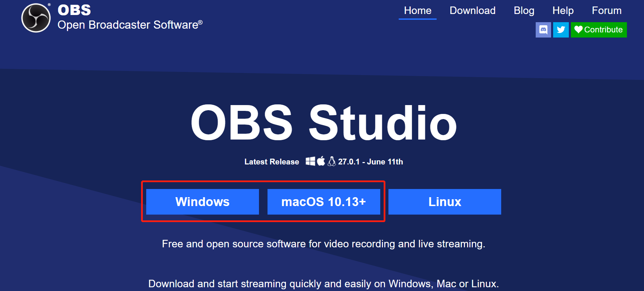Click the OBS circular logo
Image resolution: width=644 pixels, height=291 pixels.
36,18
